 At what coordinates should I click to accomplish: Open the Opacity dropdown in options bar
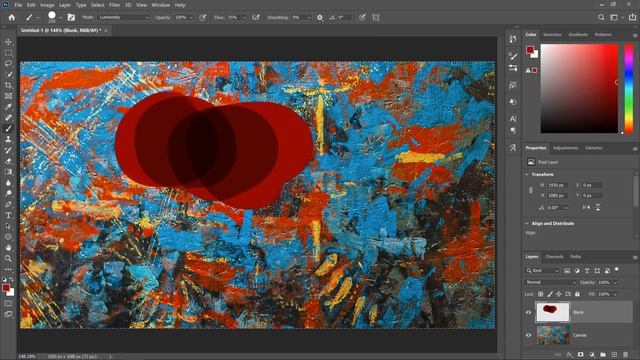coord(191,18)
